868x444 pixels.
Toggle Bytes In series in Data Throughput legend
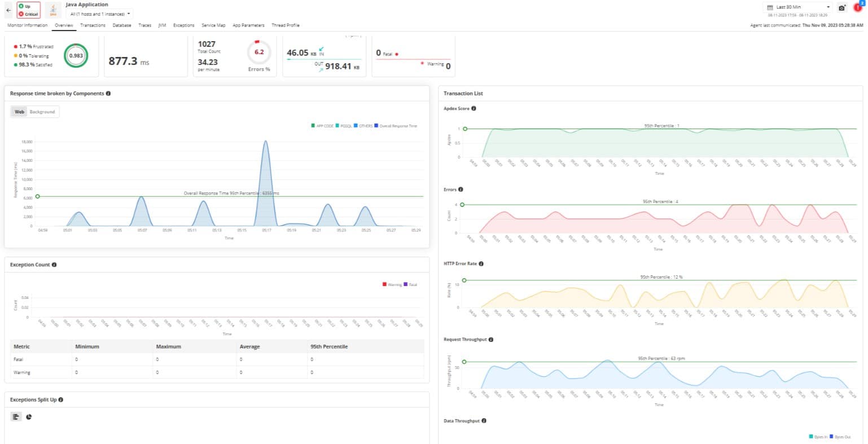(818, 437)
